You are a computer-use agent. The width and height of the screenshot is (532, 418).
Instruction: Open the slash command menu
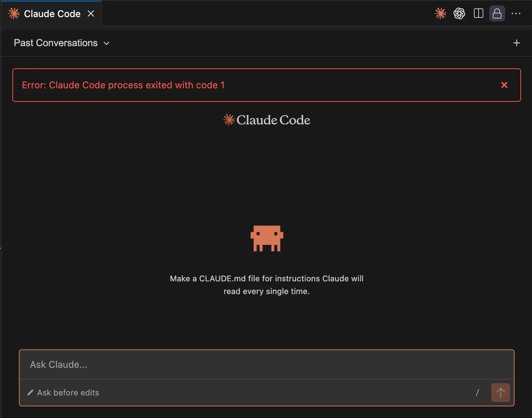(x=477, y=393)
